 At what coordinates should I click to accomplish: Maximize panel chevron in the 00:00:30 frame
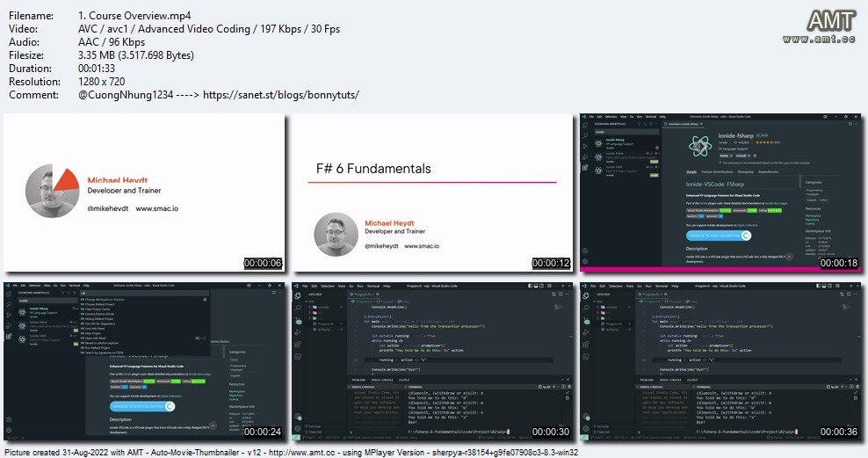tap(562, 380)
